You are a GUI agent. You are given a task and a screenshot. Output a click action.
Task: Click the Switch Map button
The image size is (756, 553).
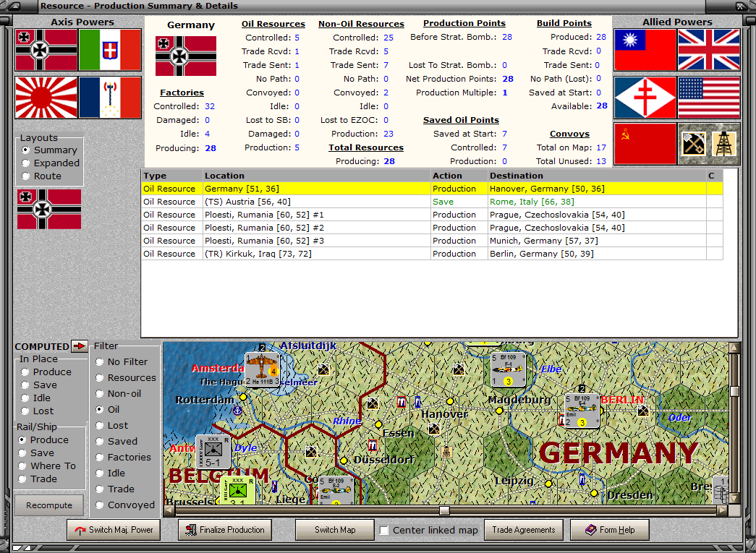tap(335, 530)
